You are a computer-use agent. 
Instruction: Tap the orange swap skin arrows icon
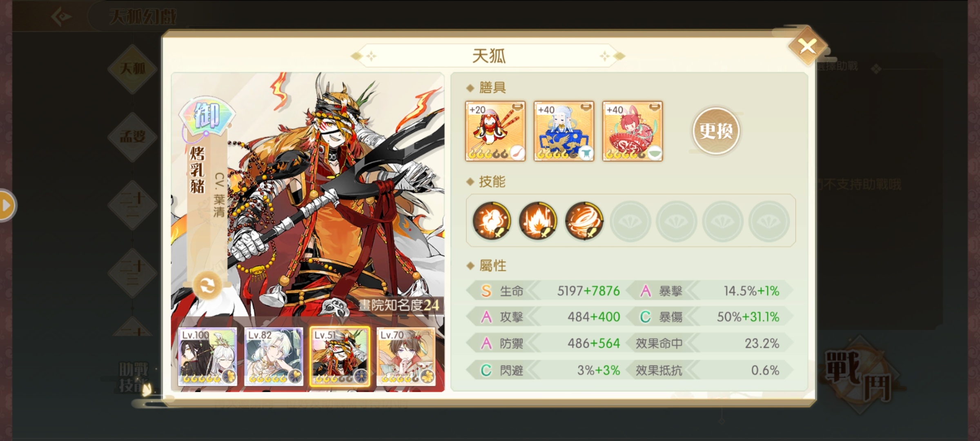coord(207,285)
